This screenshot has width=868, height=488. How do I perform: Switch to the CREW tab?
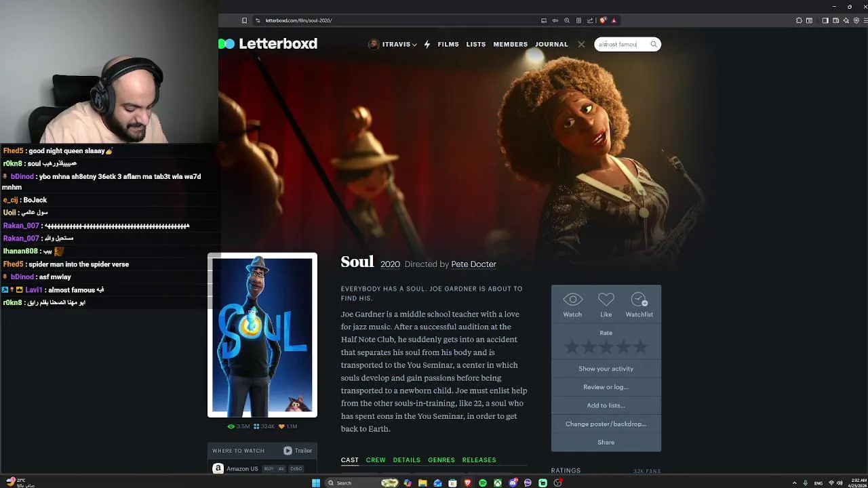(x=376, y=460)
